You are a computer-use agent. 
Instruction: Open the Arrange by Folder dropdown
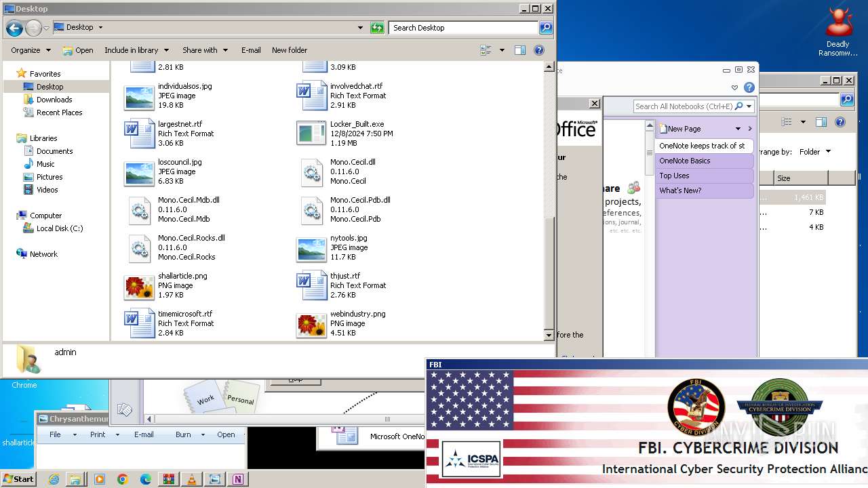click(814, 152)
